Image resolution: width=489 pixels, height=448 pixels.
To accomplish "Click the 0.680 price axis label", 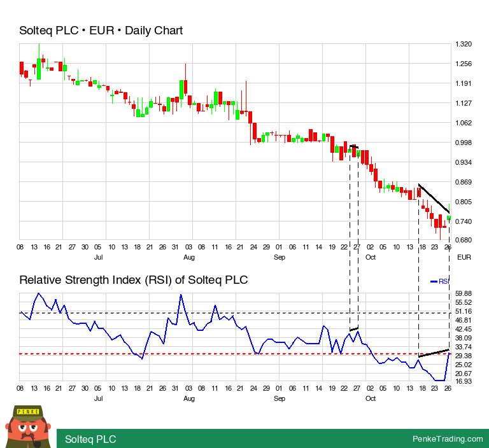I will click(x=464, y=240).
